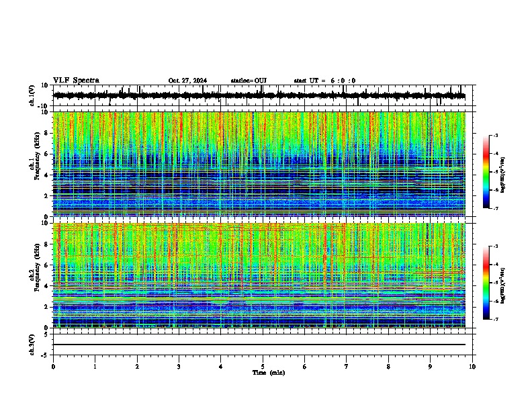Viewport: 532px width, 411px height.
Task: Click the "Time (min)" axis label
Action: click(x=269, y=373)
